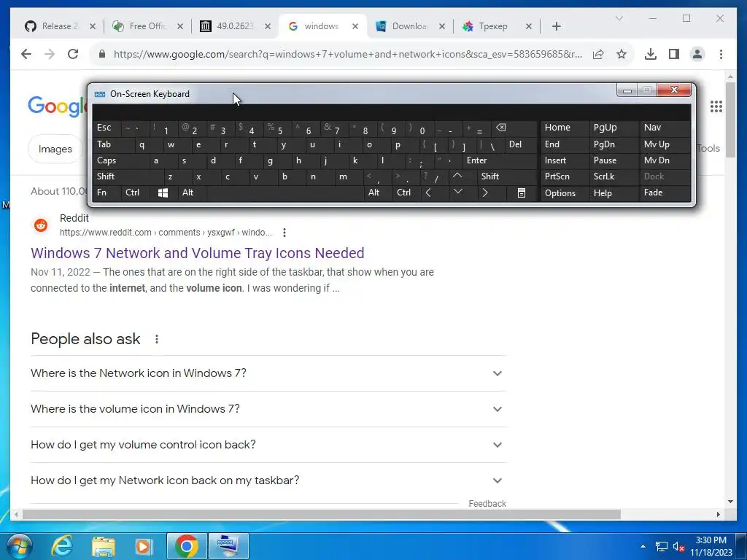
Task: Open People also ask three-dot menu
Action: [157, 339]
